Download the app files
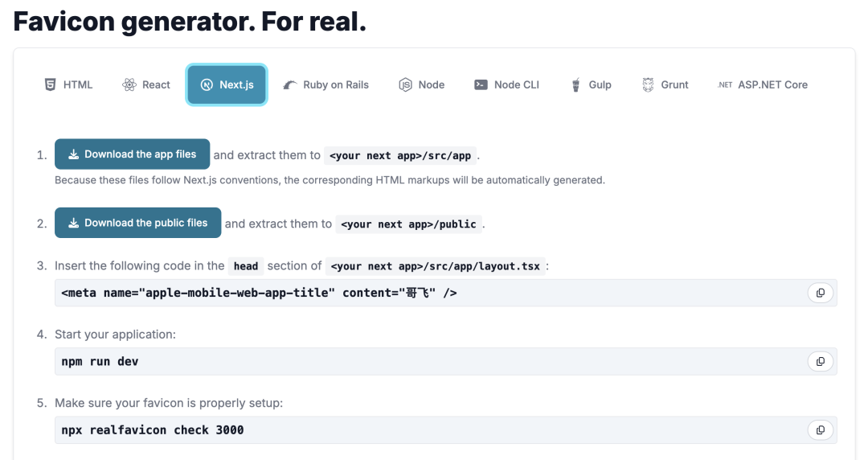The image size is (868, 460). (x=133, y=154)
